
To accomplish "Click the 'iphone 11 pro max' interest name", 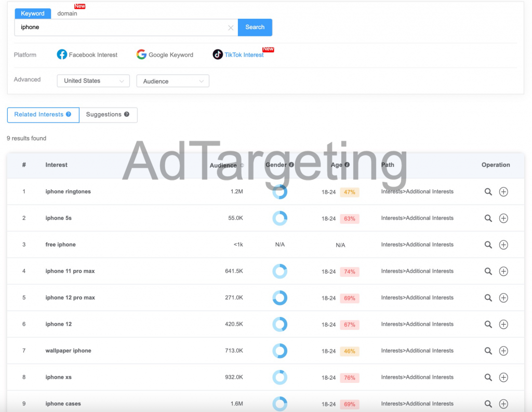I will pyautogui.click(x=70, y=271).
